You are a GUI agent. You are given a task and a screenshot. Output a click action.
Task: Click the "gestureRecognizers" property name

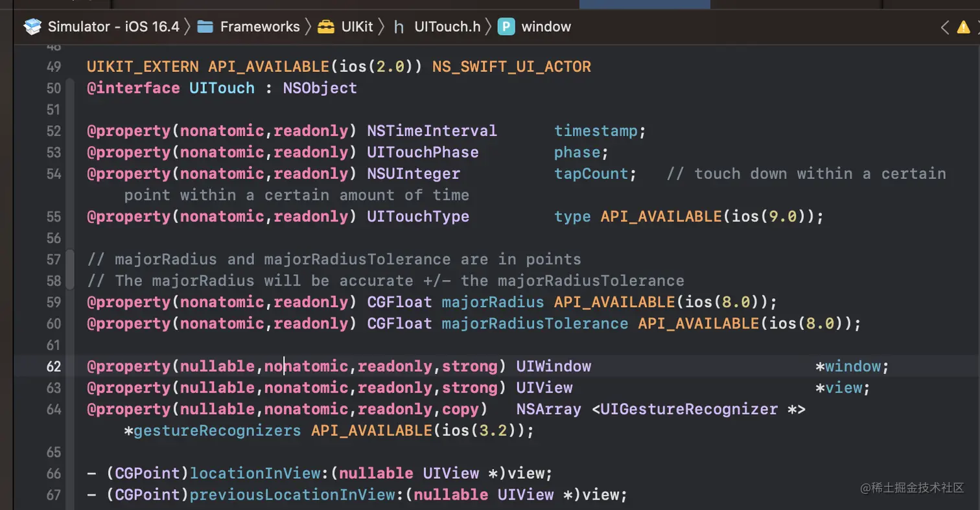pyautogui.click(x=217, y=430)
